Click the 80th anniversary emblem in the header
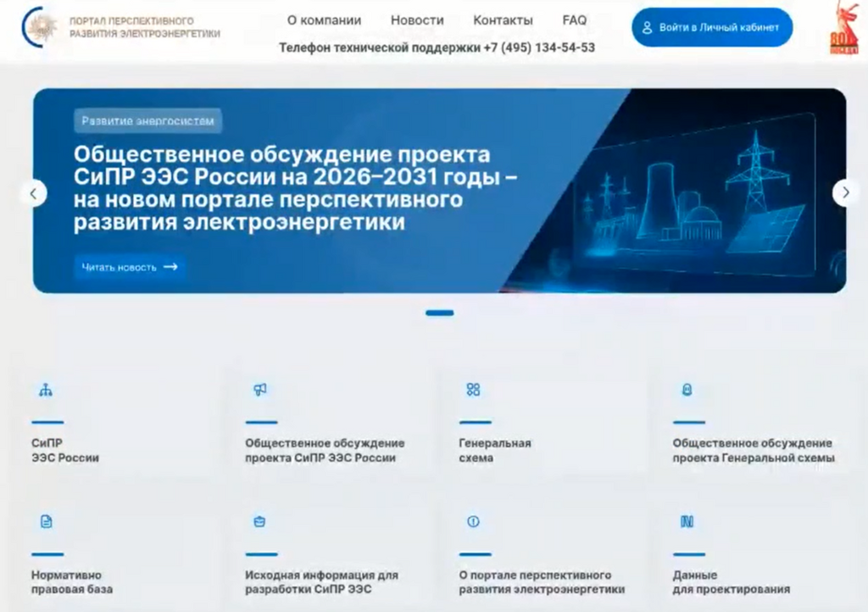 pyautogui.click(x=843, y=30)
